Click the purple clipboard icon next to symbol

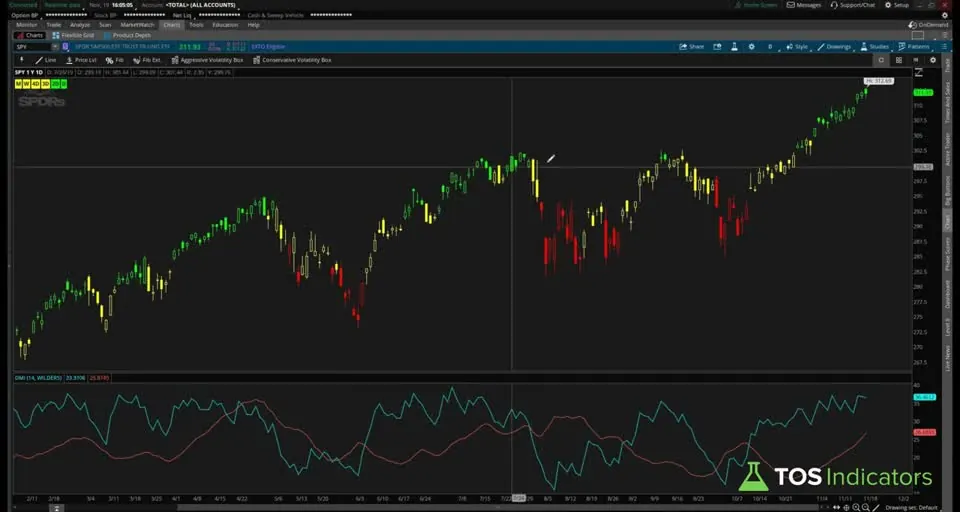click(x=65, y=47)
